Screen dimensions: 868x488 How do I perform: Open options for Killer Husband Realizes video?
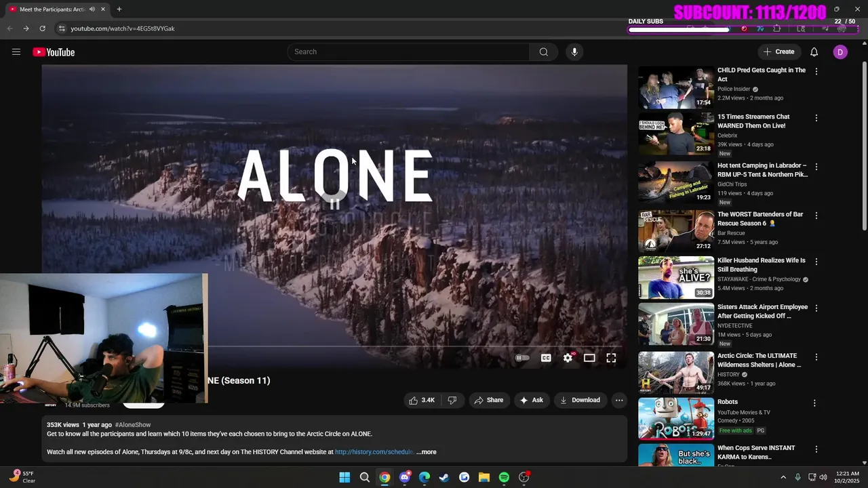click(816, 262)
